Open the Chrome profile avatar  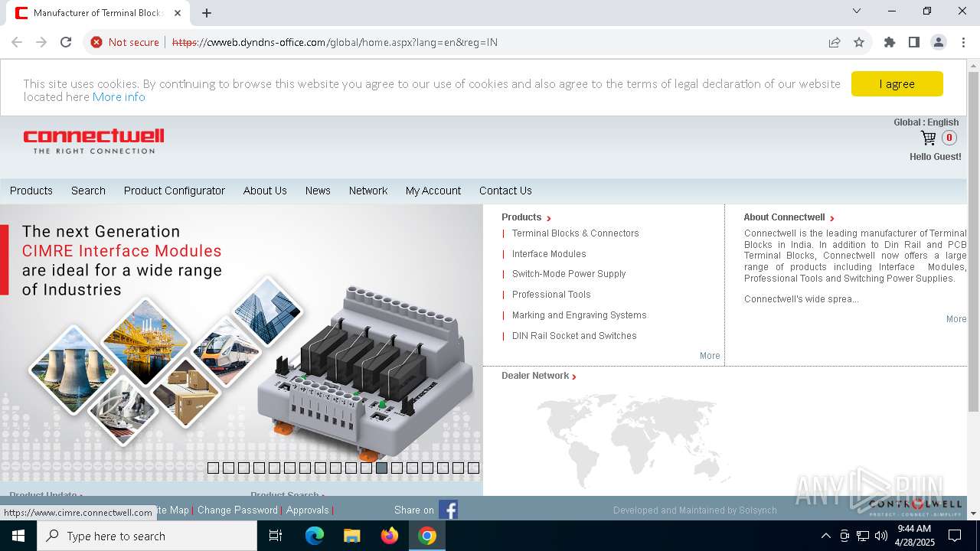(x=939, y=42)
